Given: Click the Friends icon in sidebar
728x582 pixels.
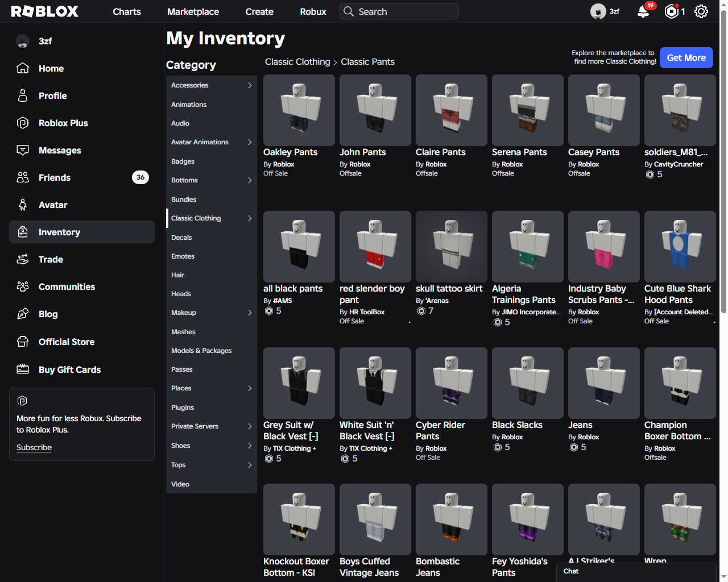Looking at the screenshot, I should pyautogui.click(x=23, y=177).
